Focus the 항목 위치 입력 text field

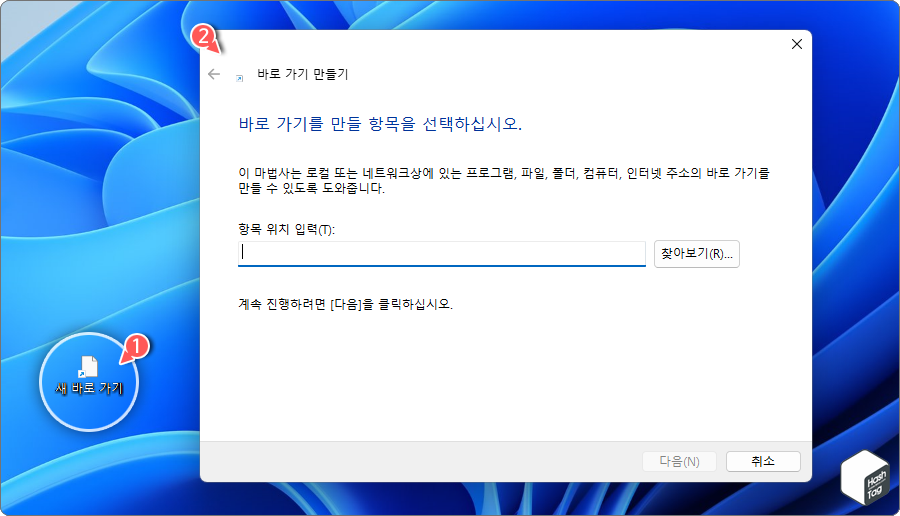click(441, 254)
